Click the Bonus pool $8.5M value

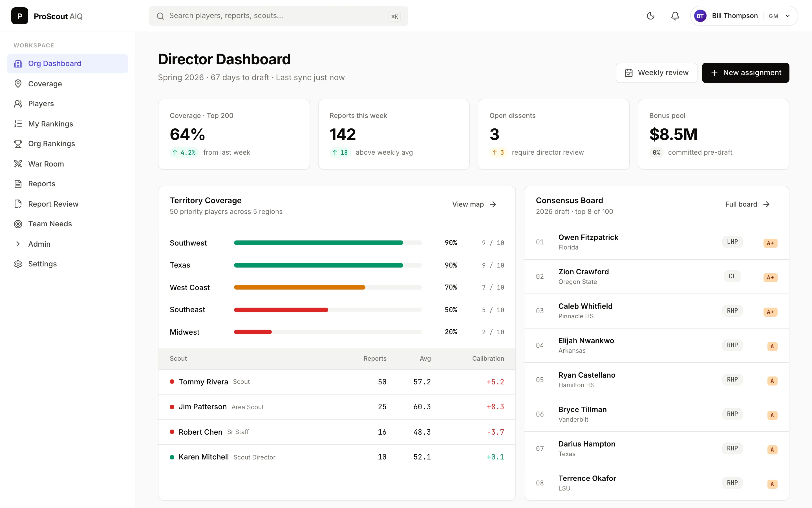tap(673, 134)
